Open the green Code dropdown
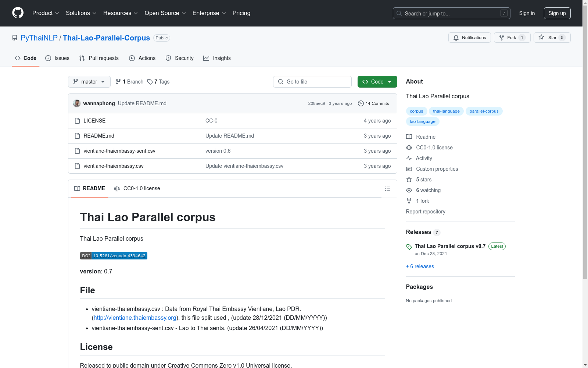The width and height of the screenshot is (588, 368). click(377, 82)
